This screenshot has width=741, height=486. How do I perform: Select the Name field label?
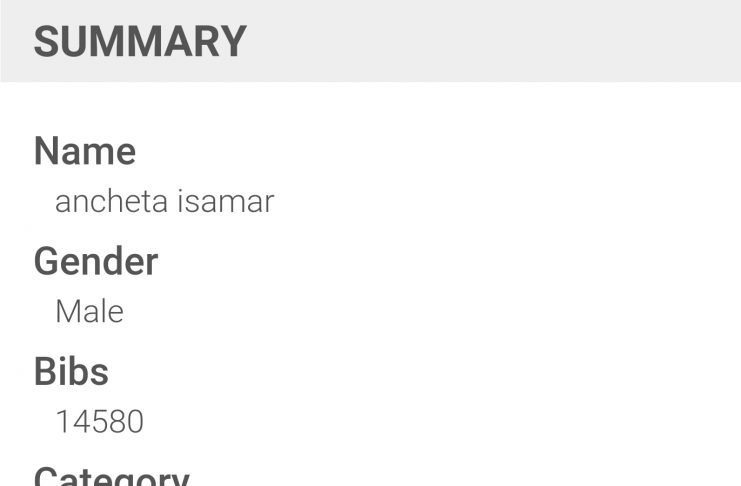(x=85, y=151)
